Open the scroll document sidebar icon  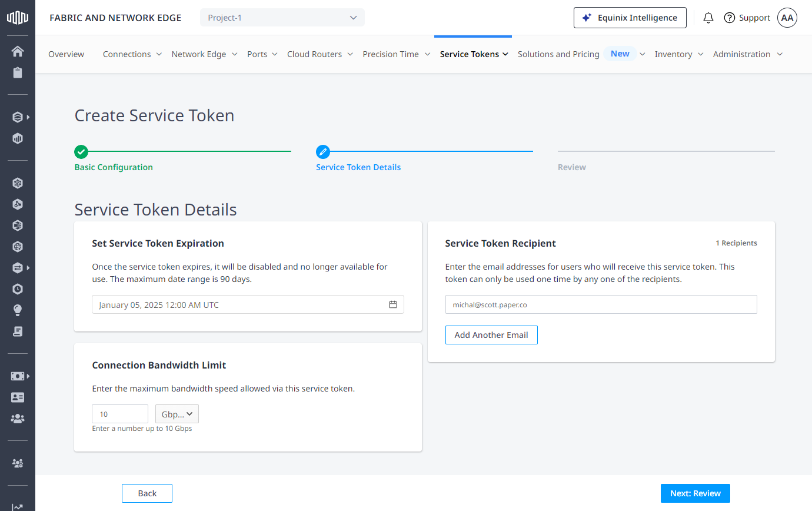pyautogui.click(x=18, y=331)
